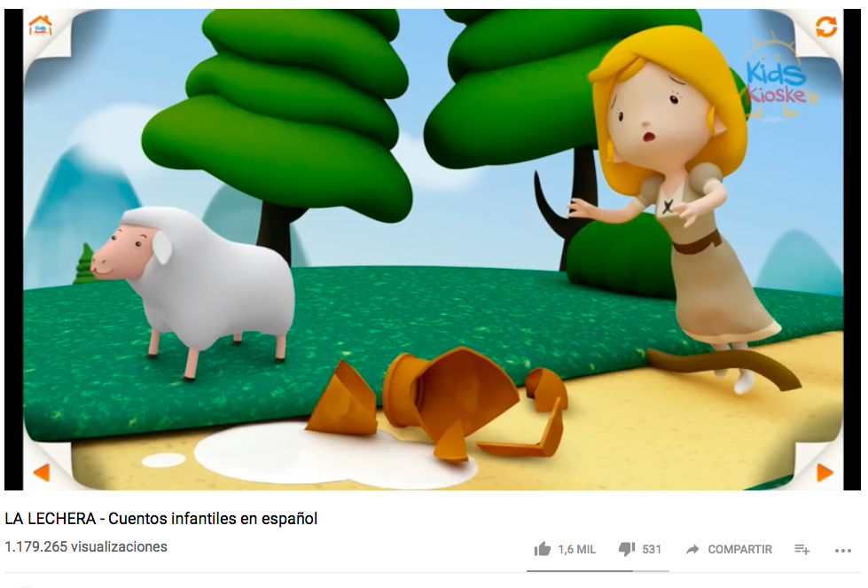Click the COMPARTIR label

[739, 549]
